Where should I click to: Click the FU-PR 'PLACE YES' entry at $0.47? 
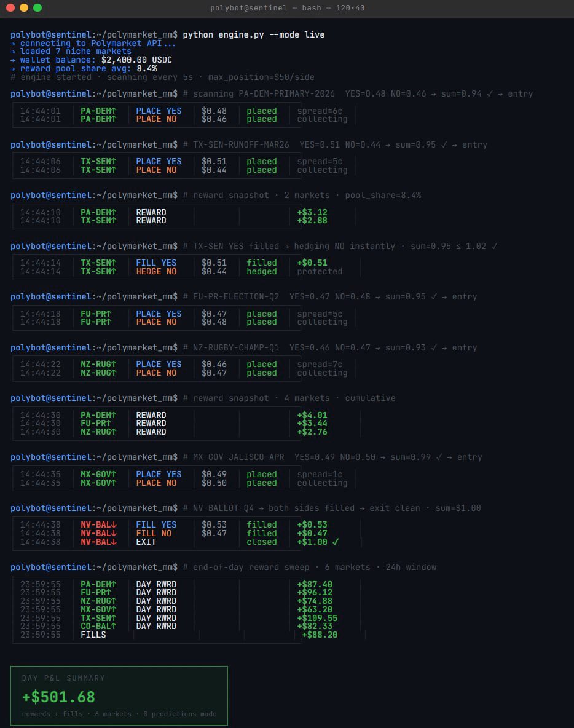[159, 314]
